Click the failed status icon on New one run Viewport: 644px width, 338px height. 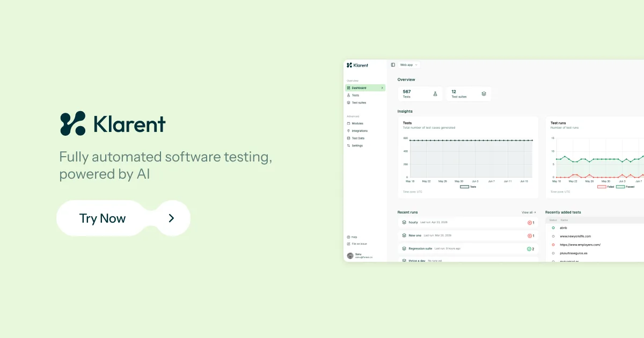(x=529, y=236)
